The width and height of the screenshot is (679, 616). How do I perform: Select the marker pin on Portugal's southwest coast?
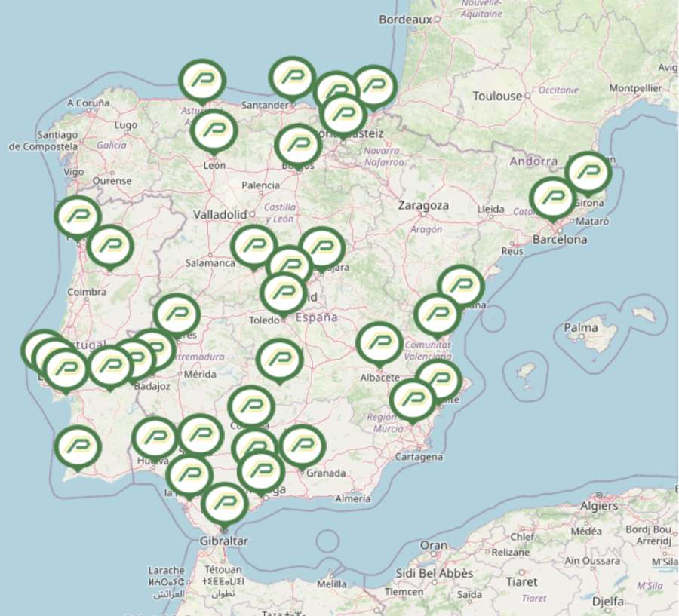click(78, 446)
